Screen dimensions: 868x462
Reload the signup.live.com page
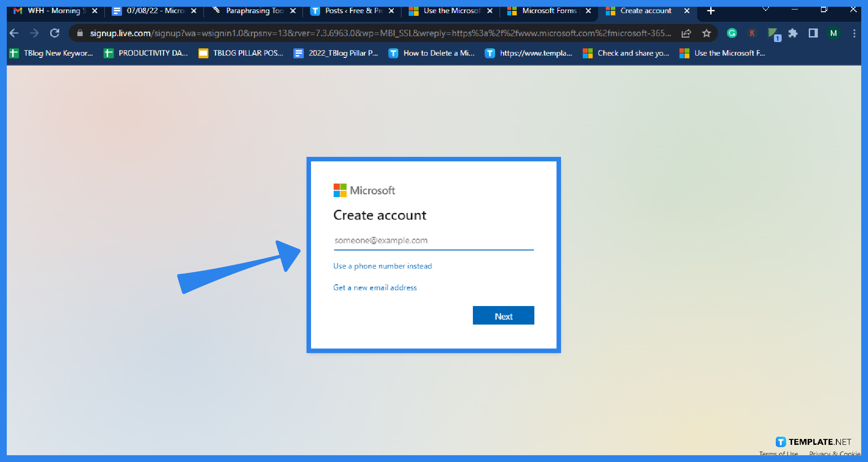click(55, 33)
